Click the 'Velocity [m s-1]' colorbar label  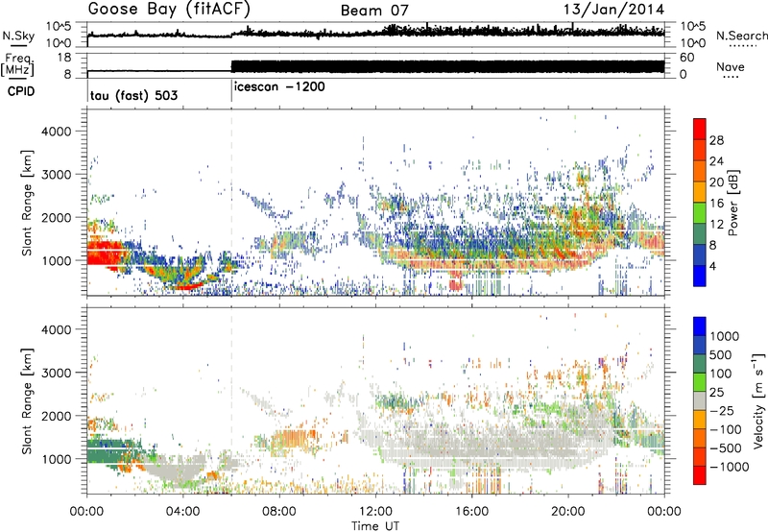(758, 400)
